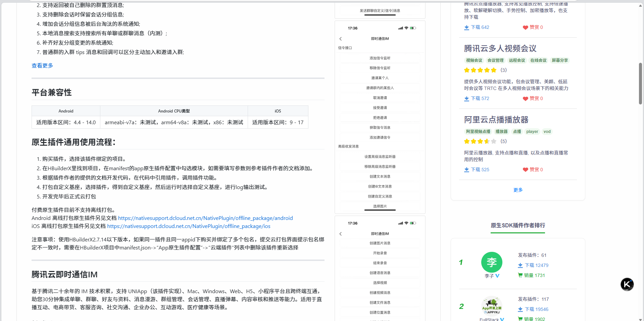Click the APPYKJ author avatar
This screenshot has width=644, height=321.
click(x=492, y=306)
